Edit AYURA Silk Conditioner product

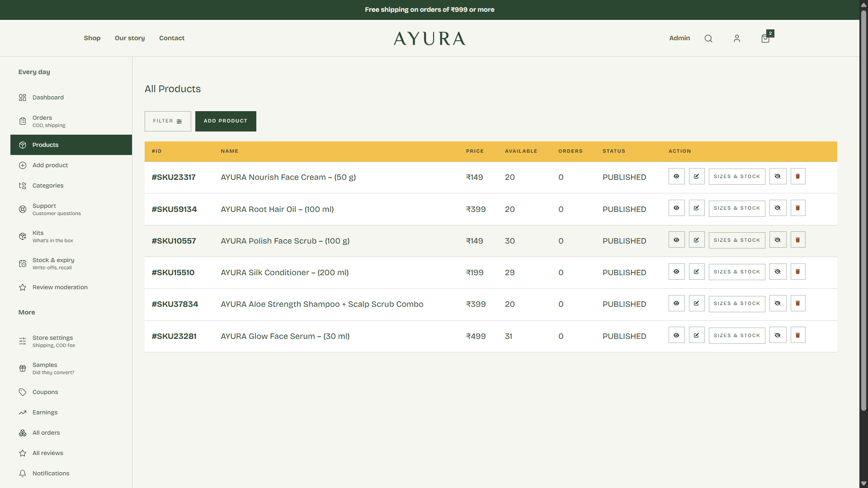[x=697, y=272]
